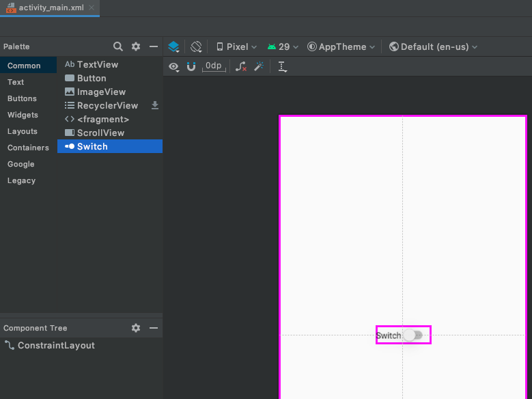This screenshot has height=399, width=532.
Task: Clear all constraints
Action: pyautogui.click(x=241, y=66)
